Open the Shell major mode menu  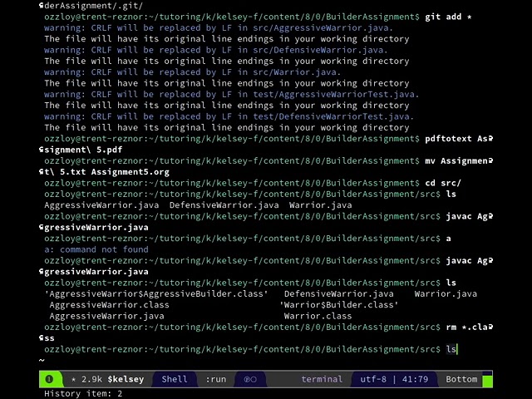click(x=174, y=379)
